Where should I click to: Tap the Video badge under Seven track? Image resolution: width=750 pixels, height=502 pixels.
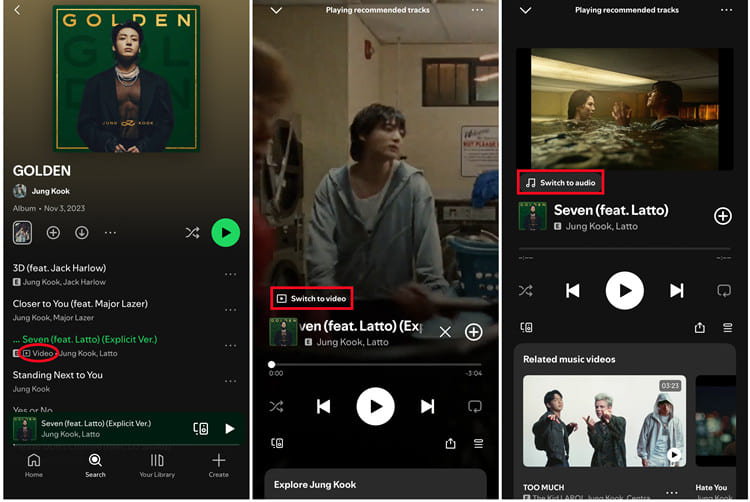click(x=38, y=353)
